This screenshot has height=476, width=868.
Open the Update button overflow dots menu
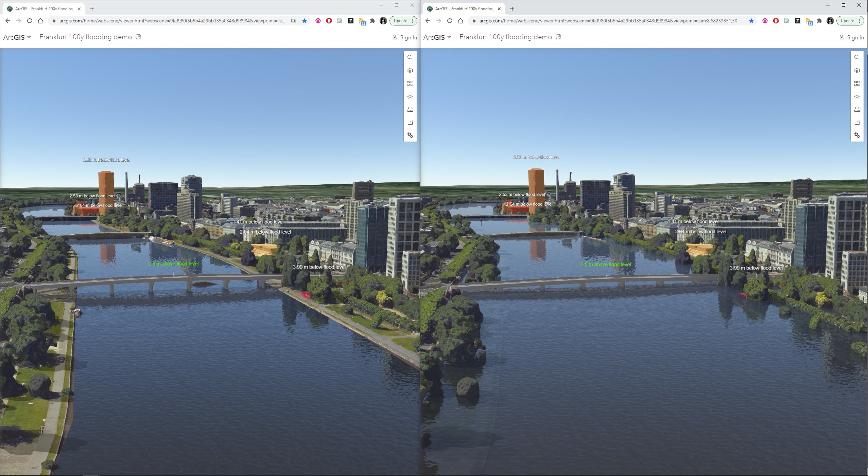point(412,21)
